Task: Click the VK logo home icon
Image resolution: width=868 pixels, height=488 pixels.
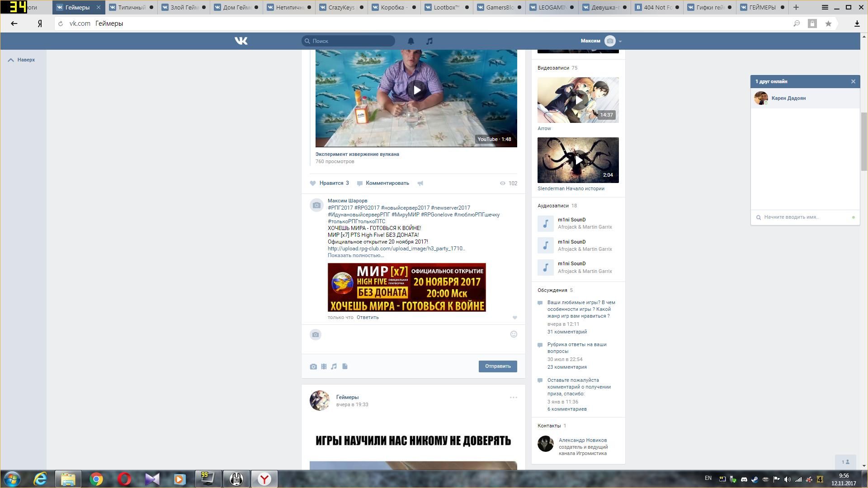Action: [x=241, y=41]
